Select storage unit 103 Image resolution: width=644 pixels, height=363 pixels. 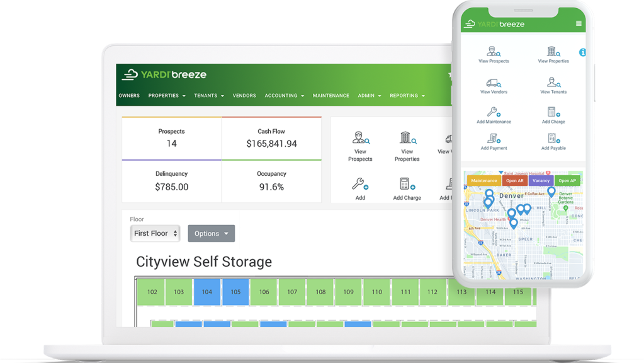(x=179, y=292)
